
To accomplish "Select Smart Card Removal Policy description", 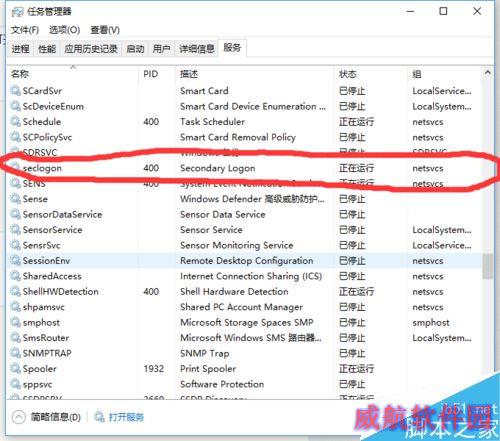I will 238,137.
